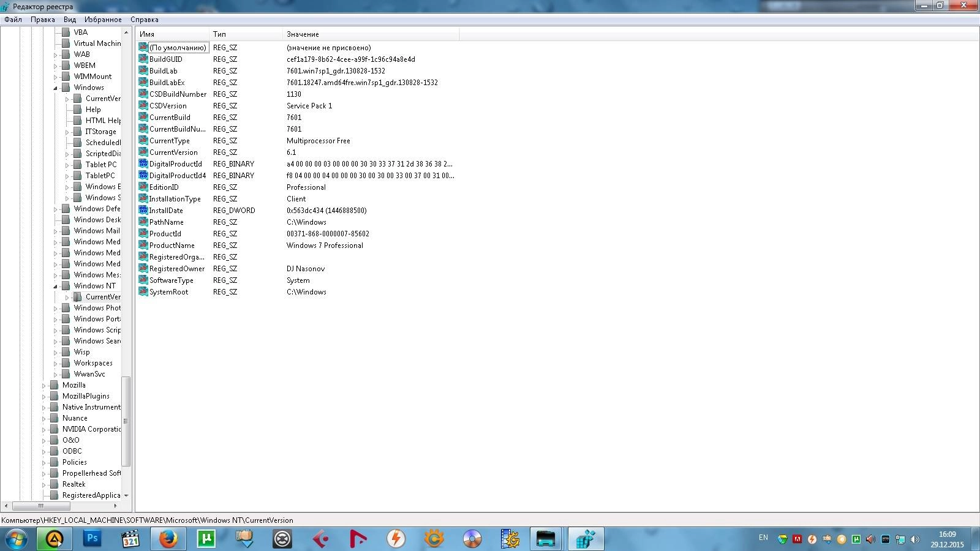
Task: Click the EN language indicator
Action: tap(763, 538)
